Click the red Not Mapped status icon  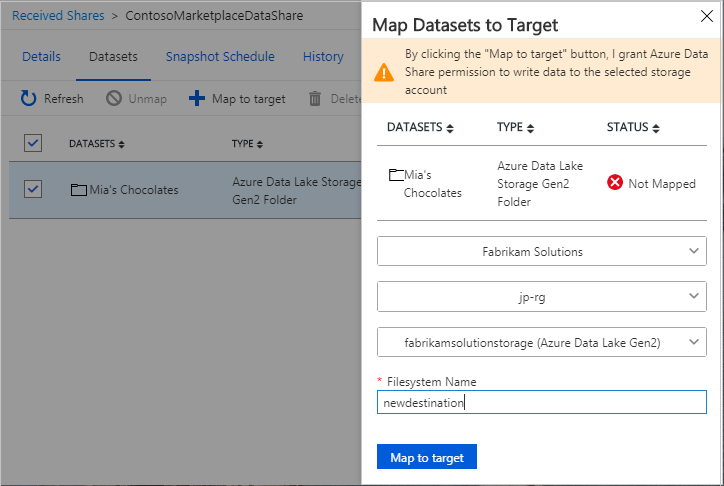[615, 183]
